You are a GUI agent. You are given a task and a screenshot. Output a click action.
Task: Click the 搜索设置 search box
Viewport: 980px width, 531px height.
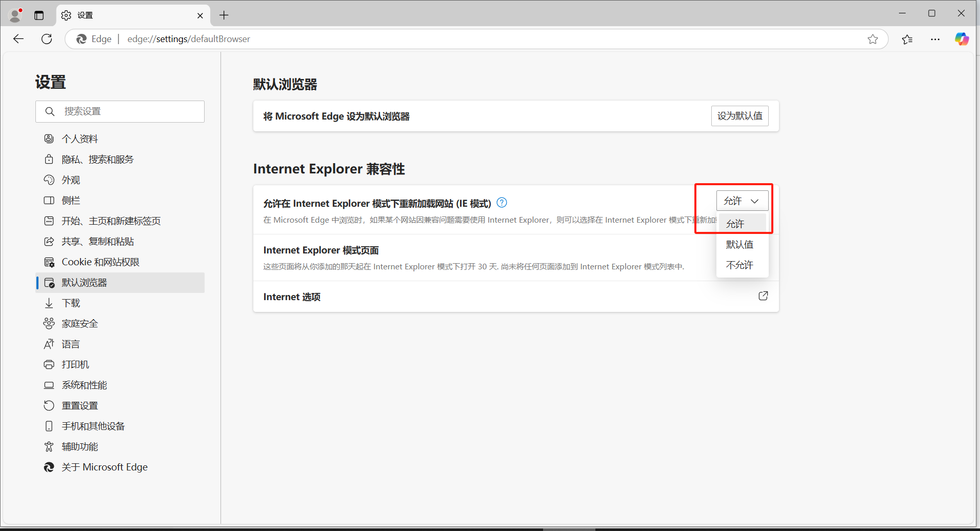pyautogui.click(x=120, y=111)
